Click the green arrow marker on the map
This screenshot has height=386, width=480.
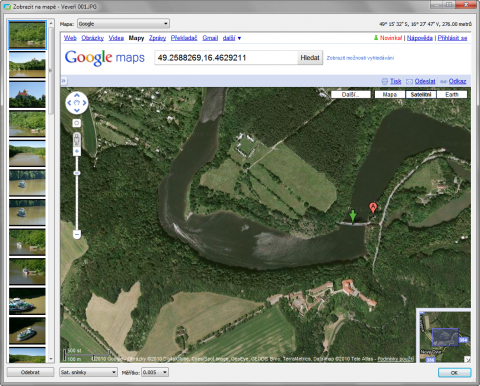[352, 216]
